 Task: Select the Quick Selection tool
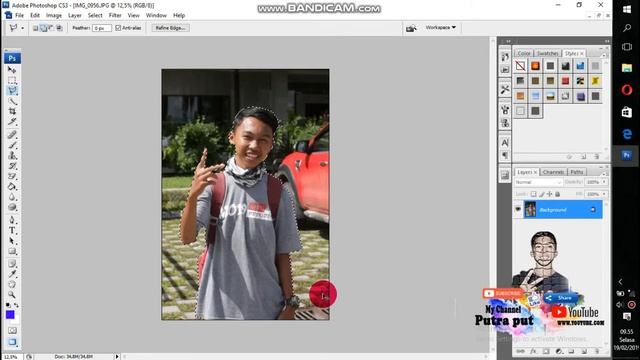pos(12,101)
